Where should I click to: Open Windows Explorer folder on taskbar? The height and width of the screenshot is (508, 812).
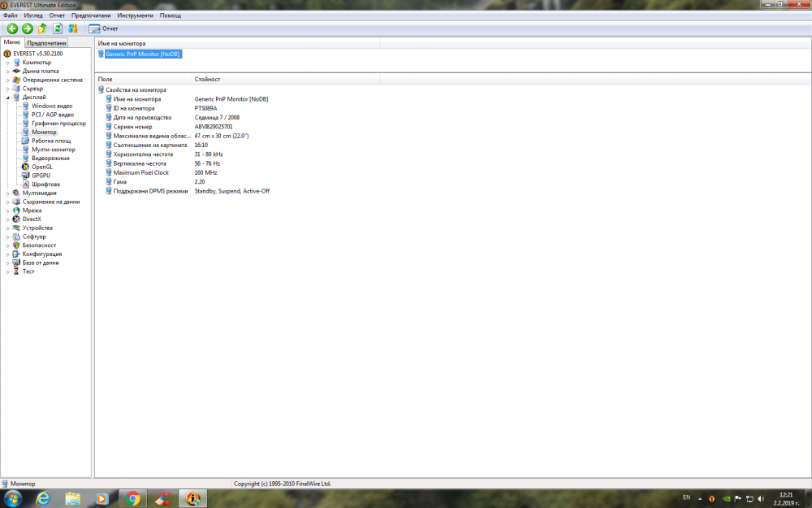(72, 499)
